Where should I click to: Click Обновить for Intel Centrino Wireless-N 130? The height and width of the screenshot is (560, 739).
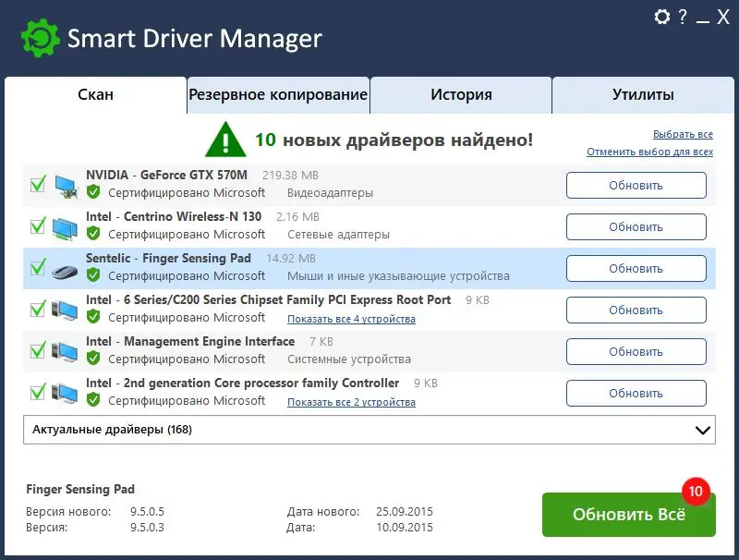[x=636, y=226]
